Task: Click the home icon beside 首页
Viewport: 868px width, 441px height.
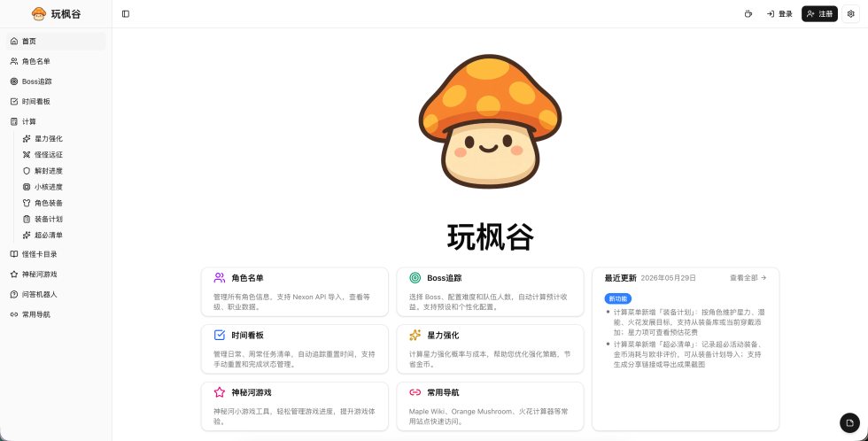Action: (14, 41)
